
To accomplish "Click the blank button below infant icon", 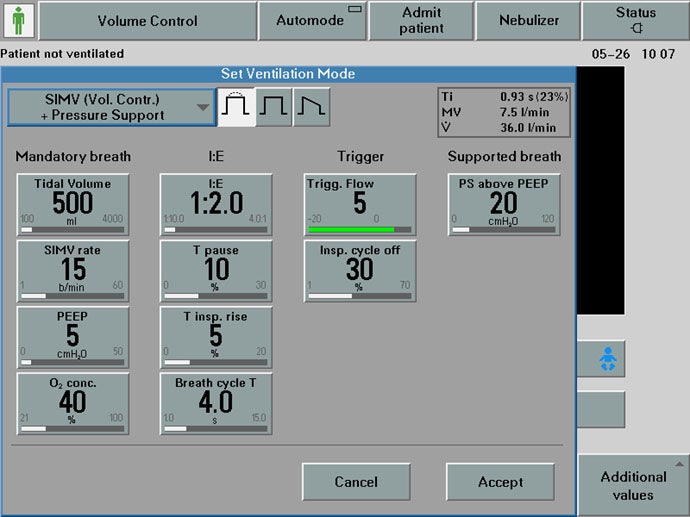I will click(x=601, y=410).
